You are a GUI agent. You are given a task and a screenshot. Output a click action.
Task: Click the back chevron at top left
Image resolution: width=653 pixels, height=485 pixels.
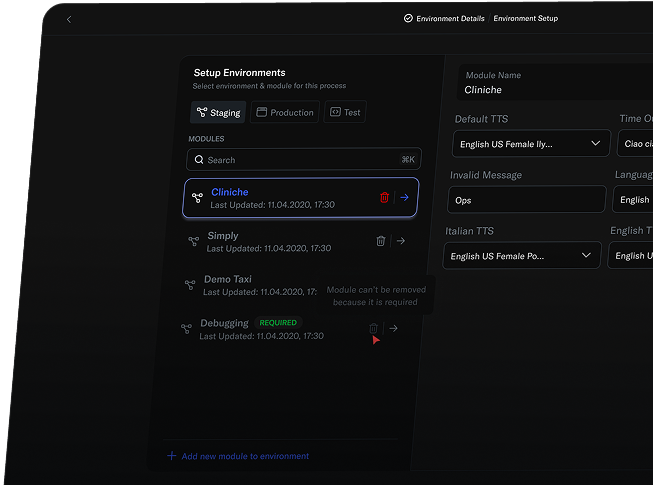click(68, 19)
